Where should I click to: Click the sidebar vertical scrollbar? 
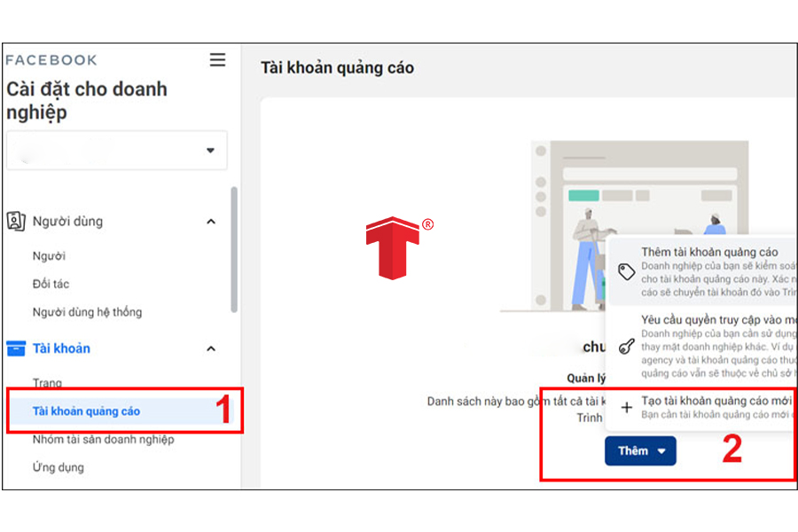(x=233, y=249)
